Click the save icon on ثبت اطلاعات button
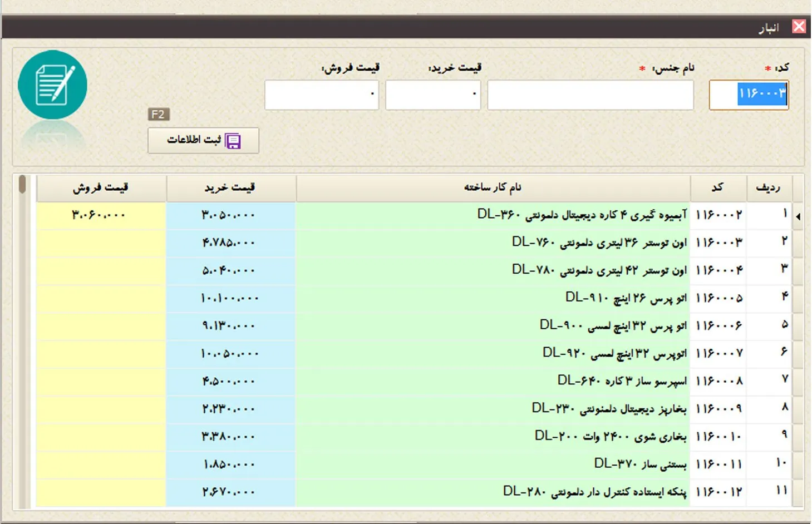Image resolution: width=812 pixels, height=524 pixels. pyautogui.click(x=233, y=141)
